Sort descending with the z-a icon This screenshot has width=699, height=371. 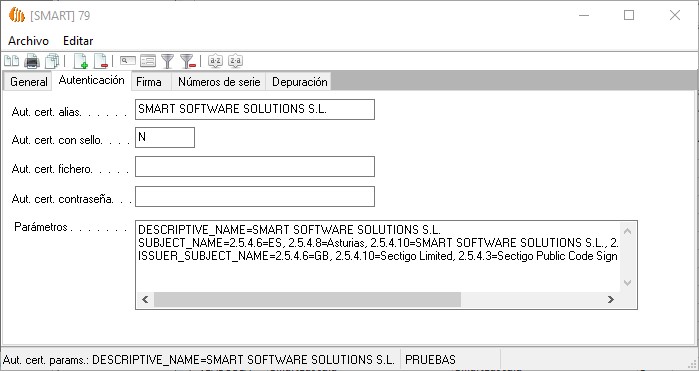(x=235, y=61)
